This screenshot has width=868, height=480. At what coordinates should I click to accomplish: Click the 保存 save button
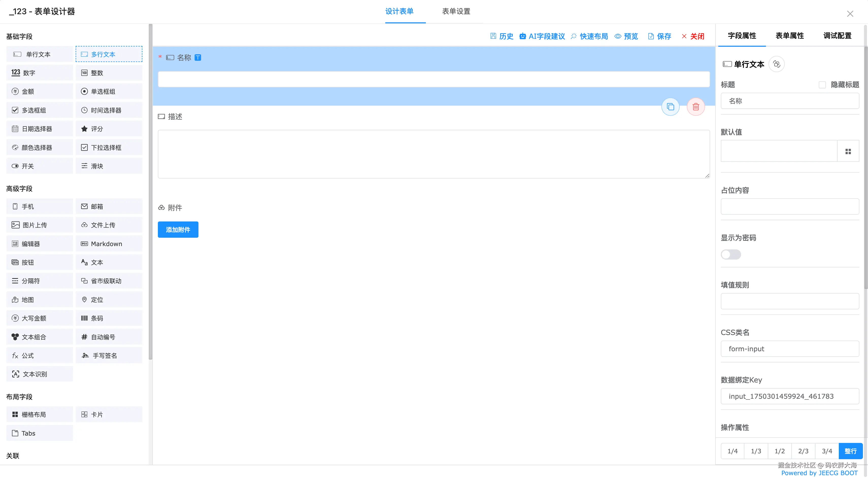659,36
